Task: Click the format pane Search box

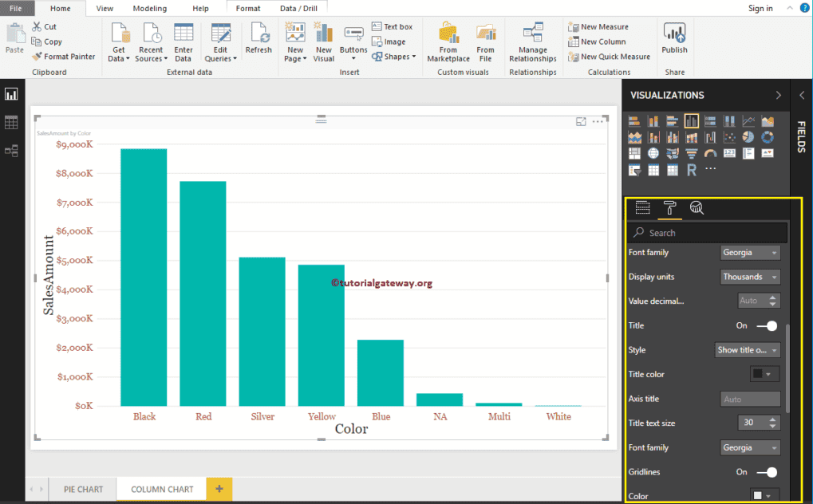Action: tap(707, 231)
